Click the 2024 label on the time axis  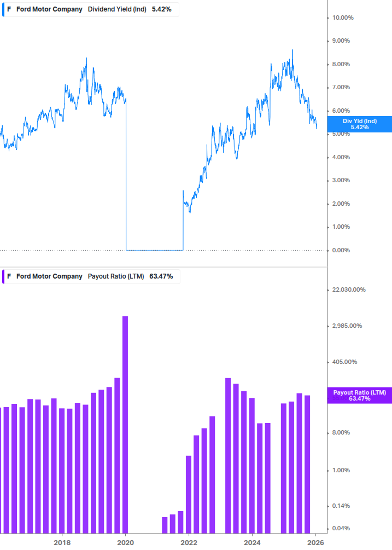(252, 542)
